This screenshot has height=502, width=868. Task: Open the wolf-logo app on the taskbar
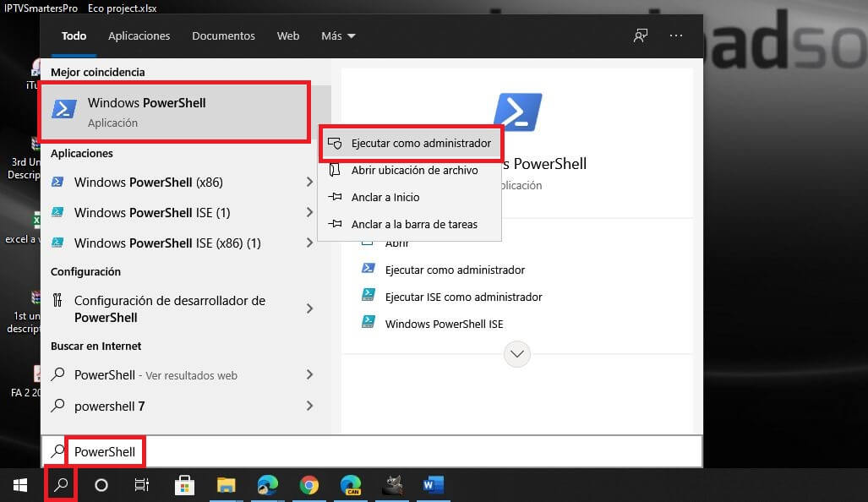[392, 485]
